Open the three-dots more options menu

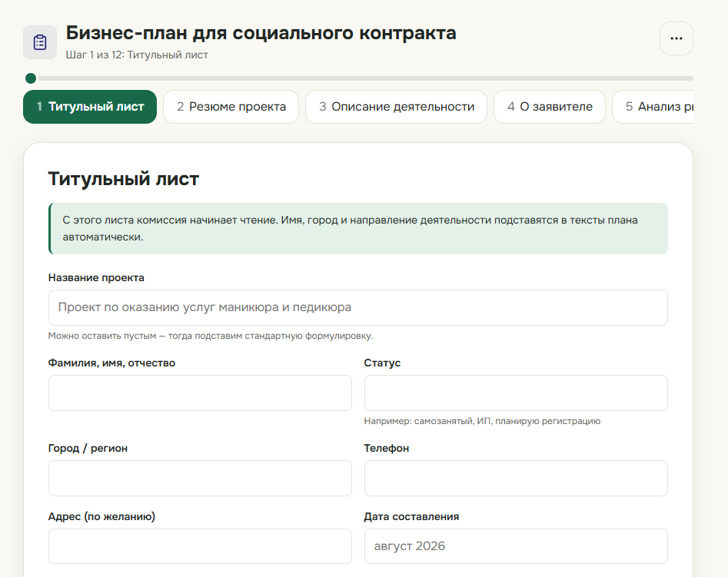coord(676,38)
